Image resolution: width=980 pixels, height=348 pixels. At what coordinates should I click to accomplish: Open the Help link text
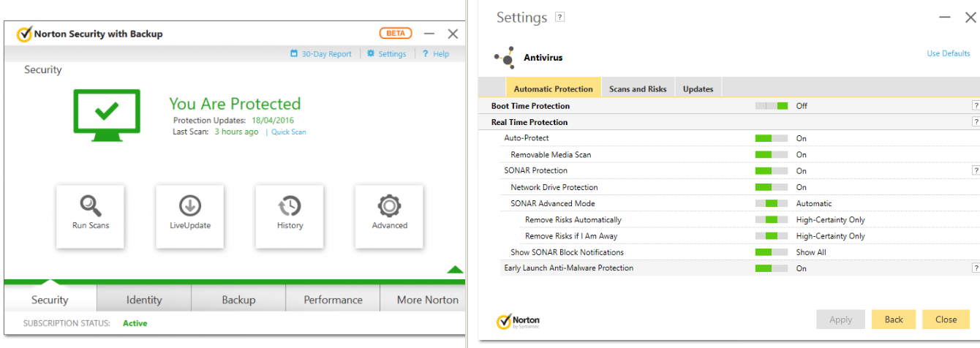[441, 53]
